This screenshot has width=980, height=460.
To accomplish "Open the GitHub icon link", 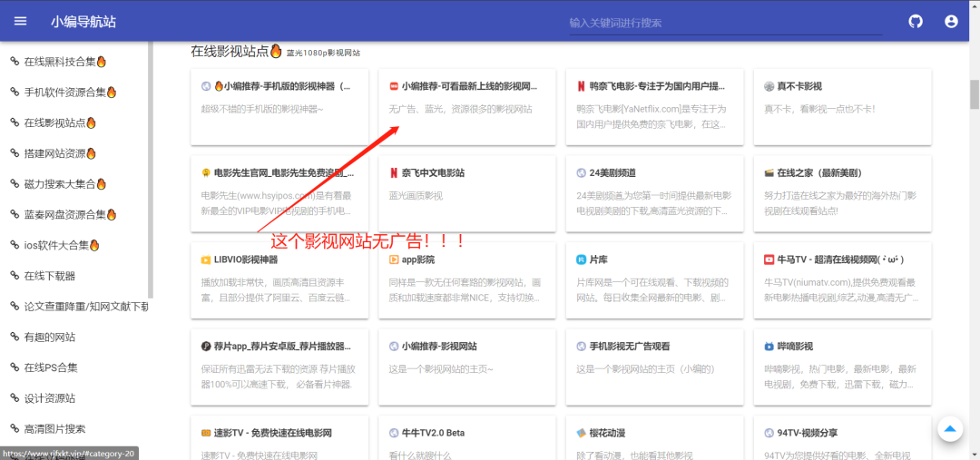I will [x=915, y=21].
